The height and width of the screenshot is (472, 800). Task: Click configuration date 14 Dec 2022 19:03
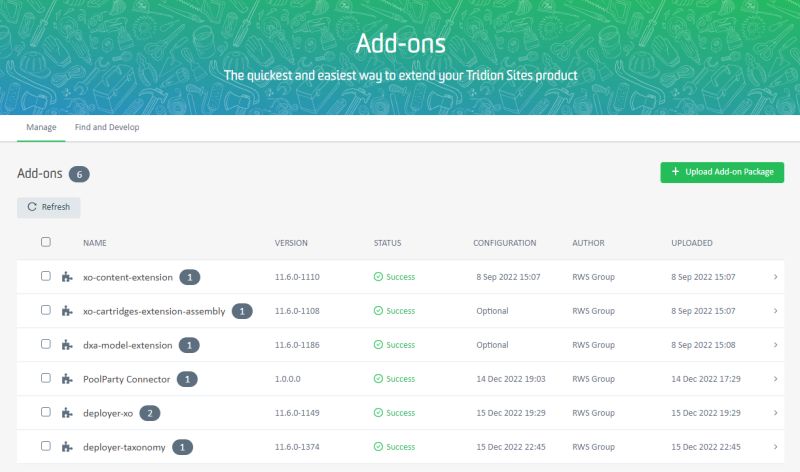coord(511,379)
